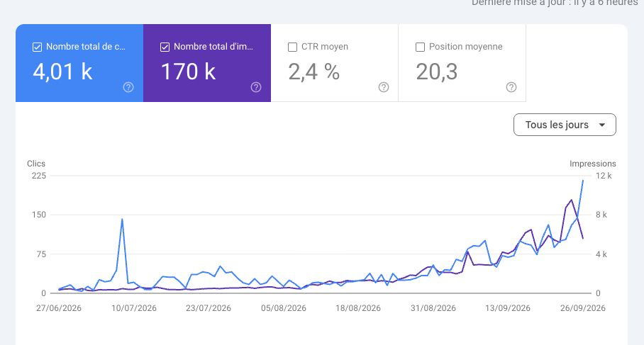
Task: Click the 26/09/2026 date label
Action: coord(583,308)
